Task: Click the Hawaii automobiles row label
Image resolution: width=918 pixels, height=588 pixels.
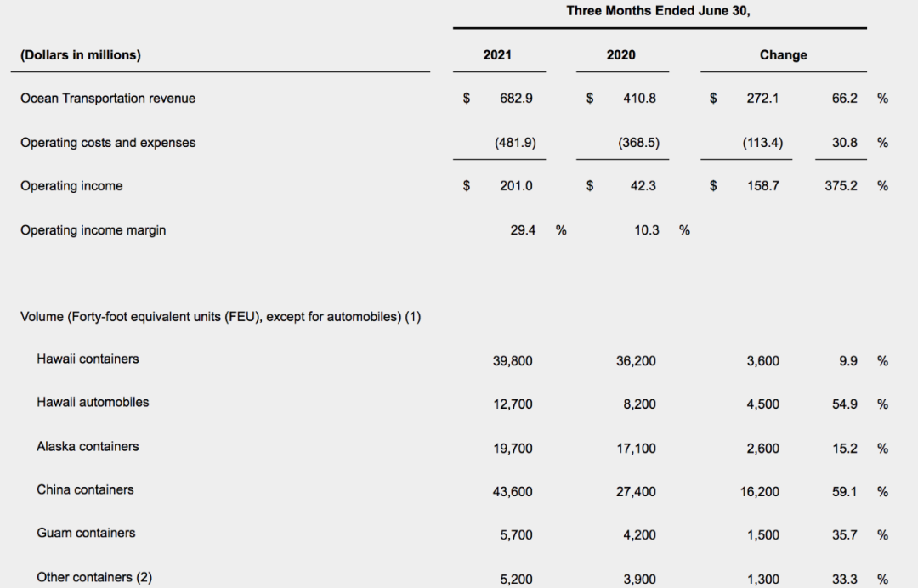Action: click(93, 402)
